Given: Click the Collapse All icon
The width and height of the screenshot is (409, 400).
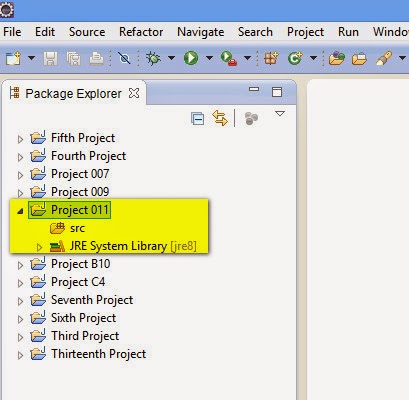Looking at the screenshot, I should (x=197, y=119).
